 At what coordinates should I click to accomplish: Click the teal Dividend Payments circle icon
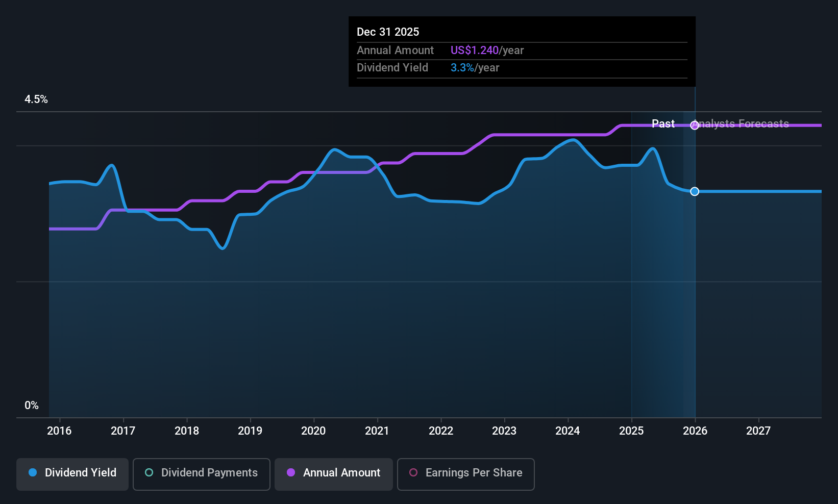[x=149, y=473]
